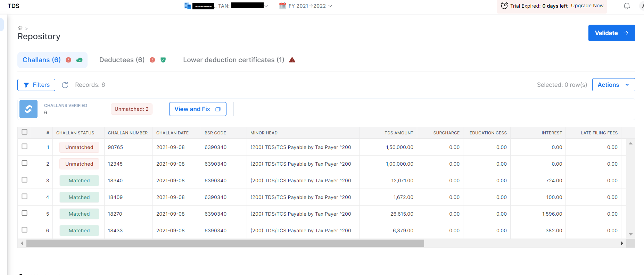Click the horizontal scrollbar under the table
The image size is (644, 275).
click(x=225, y=243)
